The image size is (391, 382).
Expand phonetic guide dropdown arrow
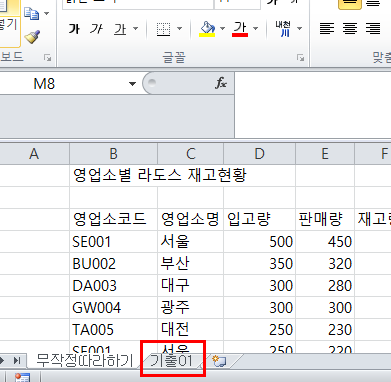coord(299,29)
